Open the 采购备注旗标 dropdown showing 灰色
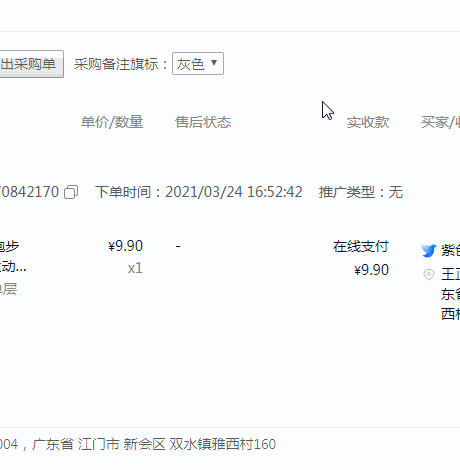Viewport: 460px width, 470px height. click(x=198, y=64)
